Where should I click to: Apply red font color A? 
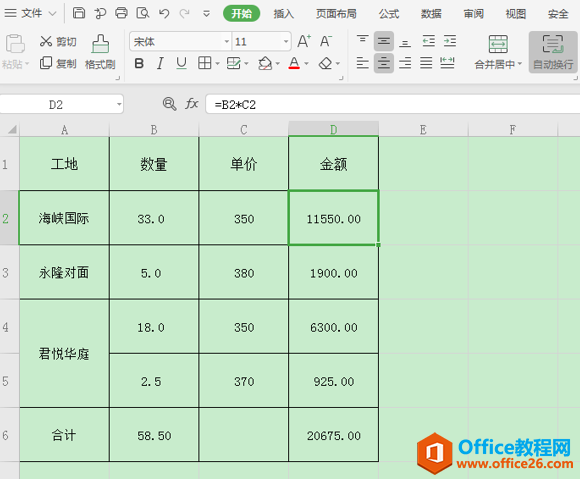pyautogui.click(x=294, y=63)
